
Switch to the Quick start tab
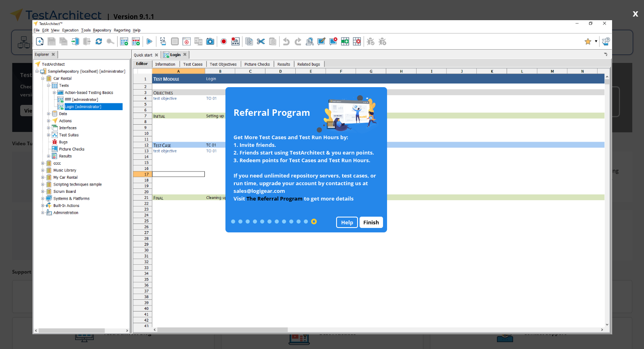[x=143, y=55]
